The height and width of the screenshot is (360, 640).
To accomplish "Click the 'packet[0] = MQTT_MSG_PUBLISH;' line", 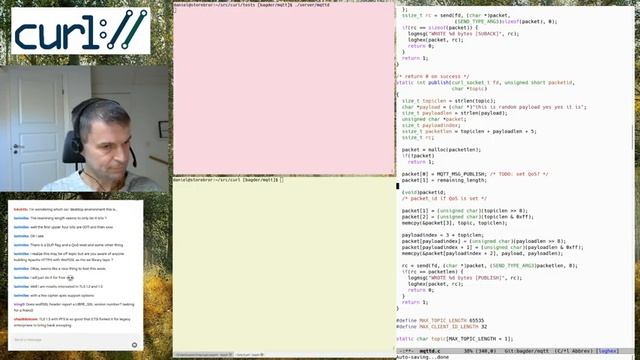I will coord(475,174).
